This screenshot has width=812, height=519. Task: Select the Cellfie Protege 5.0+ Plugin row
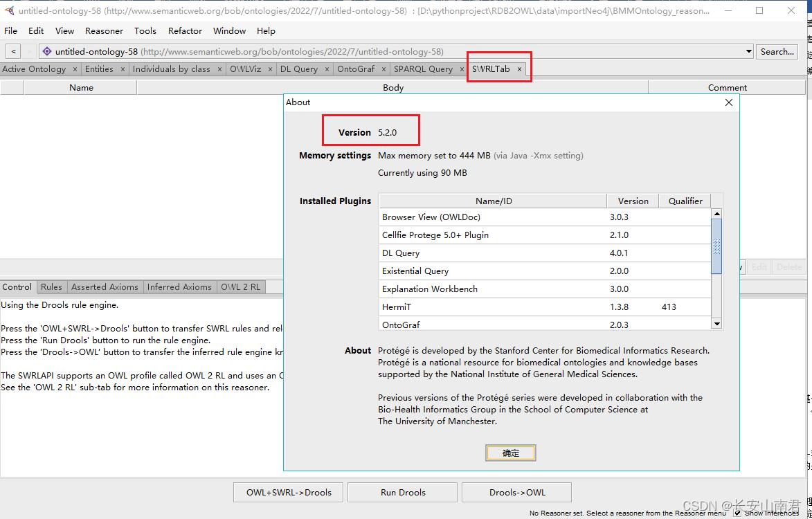(545, 235)
